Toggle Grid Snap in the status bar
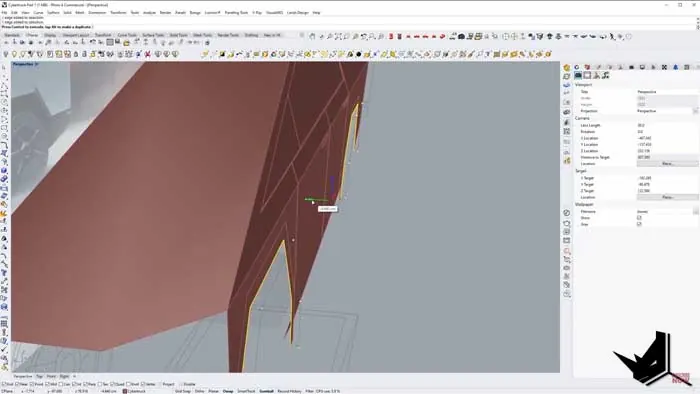 183,391
